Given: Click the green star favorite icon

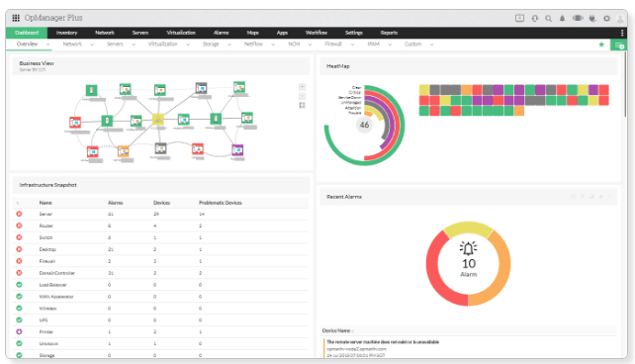Looking at the screenshot, I should pos(601,45).
